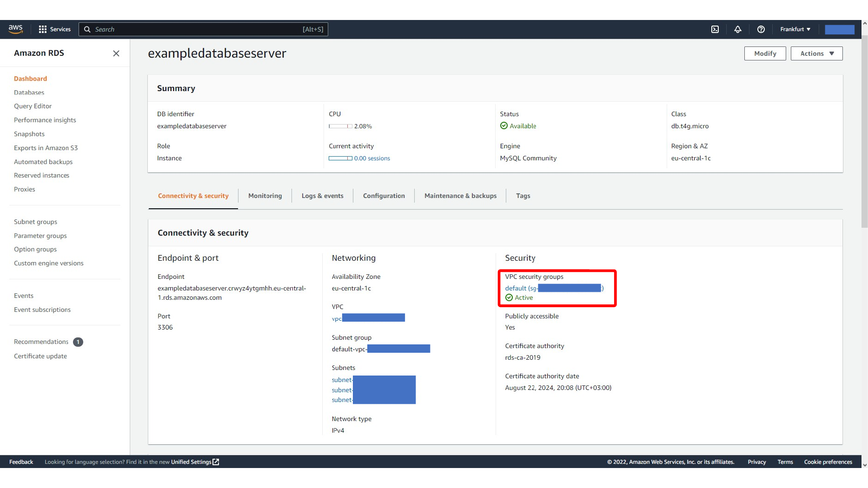The height and width of the screenshot is (488, 868).
Task: Click the green Available status check icon
Action: click(x=504, y=126)
